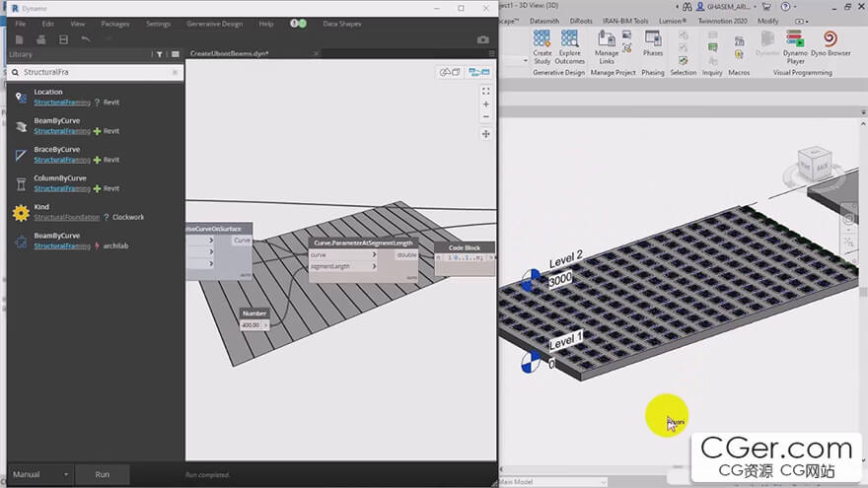This screenshot has width=868, height=488.
Task: Click the StructuralFoundation link under Kind
Action: 66,218
